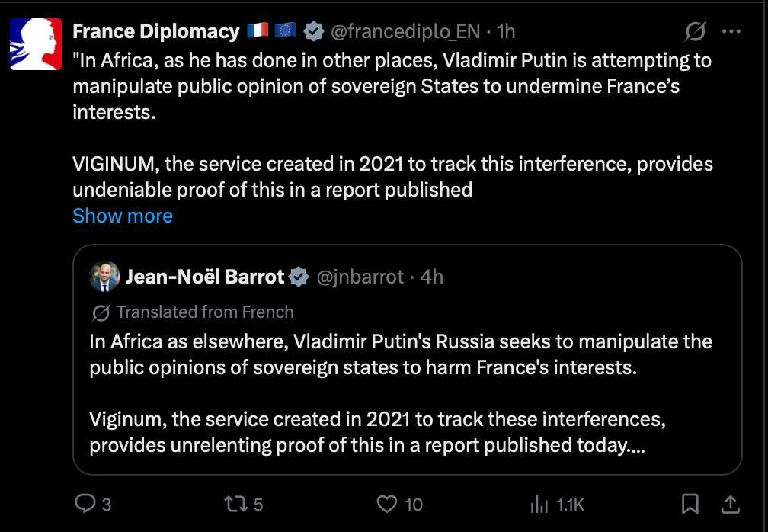Click the @jnbarrot handle
The width and height of the screenshot is (768, 532).
point(360,277)
